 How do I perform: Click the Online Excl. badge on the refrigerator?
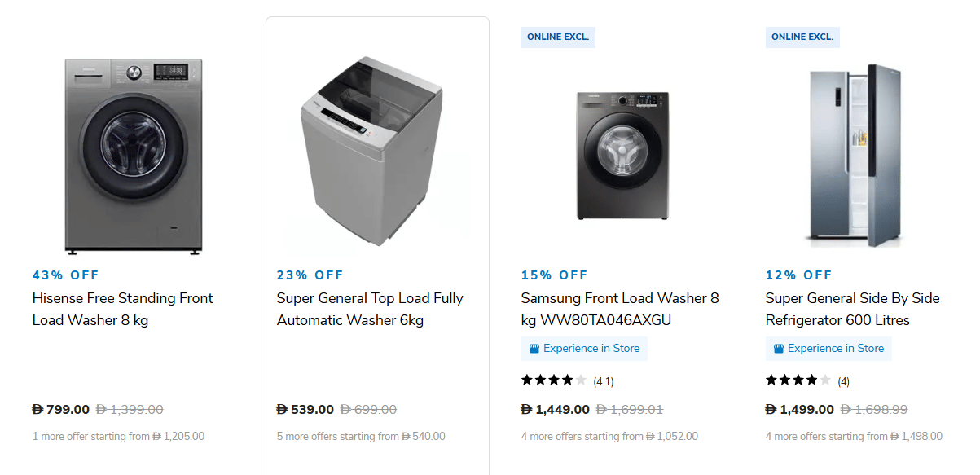click(802, 37)
